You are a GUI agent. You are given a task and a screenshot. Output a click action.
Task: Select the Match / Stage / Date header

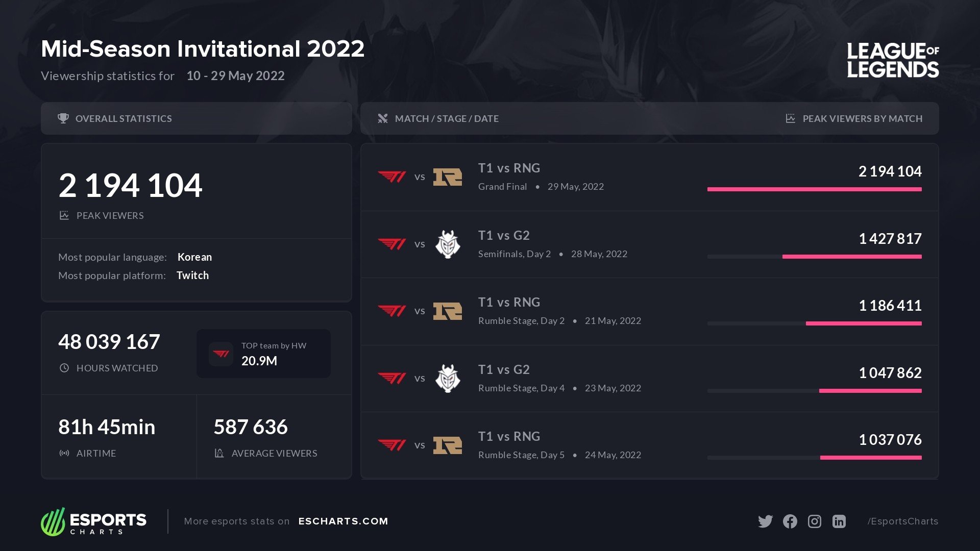pos(447,118)
